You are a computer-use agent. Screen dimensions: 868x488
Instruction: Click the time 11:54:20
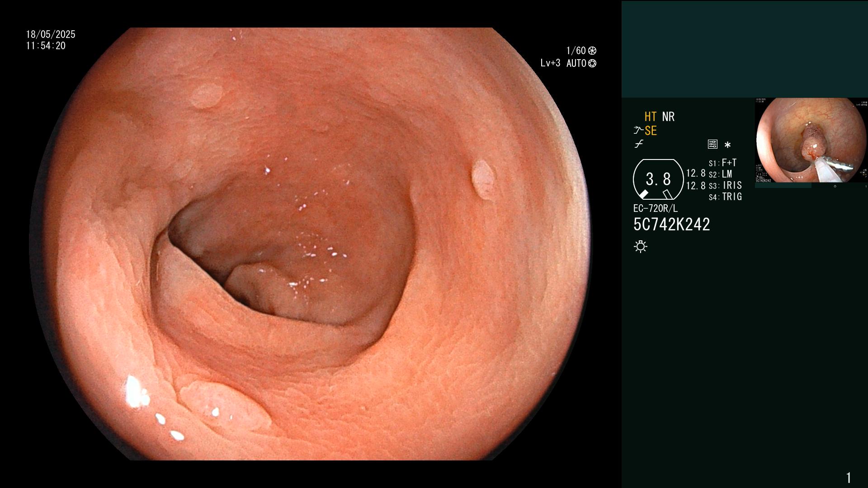click(x=46, y=46)
